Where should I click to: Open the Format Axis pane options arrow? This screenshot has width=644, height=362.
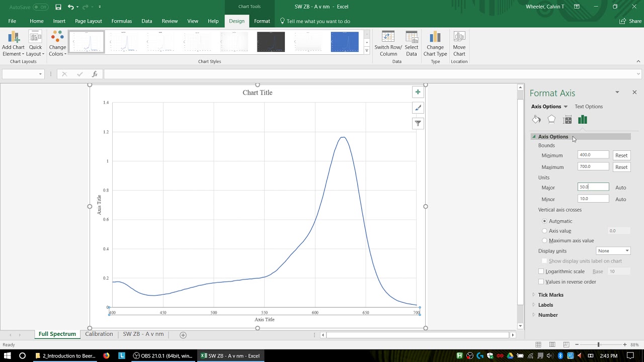pyautogui.click(x=617, y=93)
